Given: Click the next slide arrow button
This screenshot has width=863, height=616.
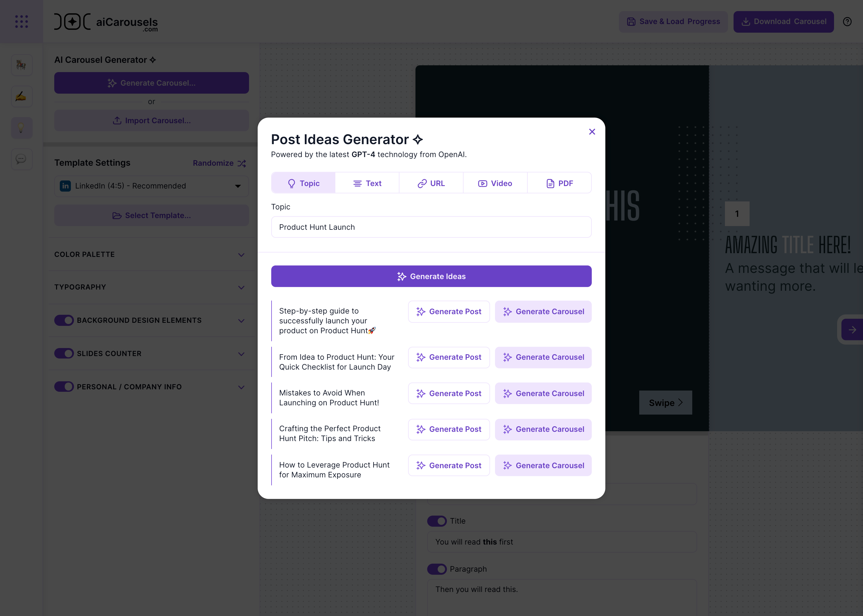Looking at the screenshot, I should pos(852,330).
